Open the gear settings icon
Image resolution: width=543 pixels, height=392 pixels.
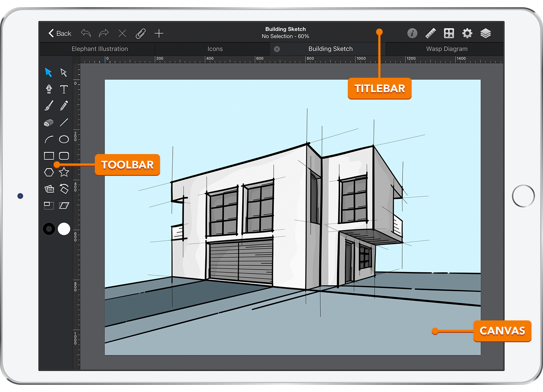click(x=467, y=33)
